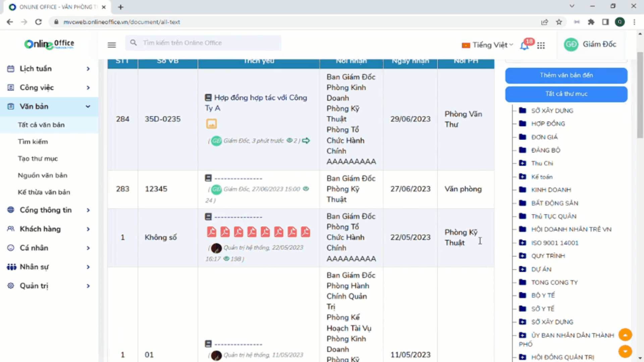Viewport: 644px width, 362px height.
Task: Open the notifications bell icon
Action: click(x=524, y=46)
